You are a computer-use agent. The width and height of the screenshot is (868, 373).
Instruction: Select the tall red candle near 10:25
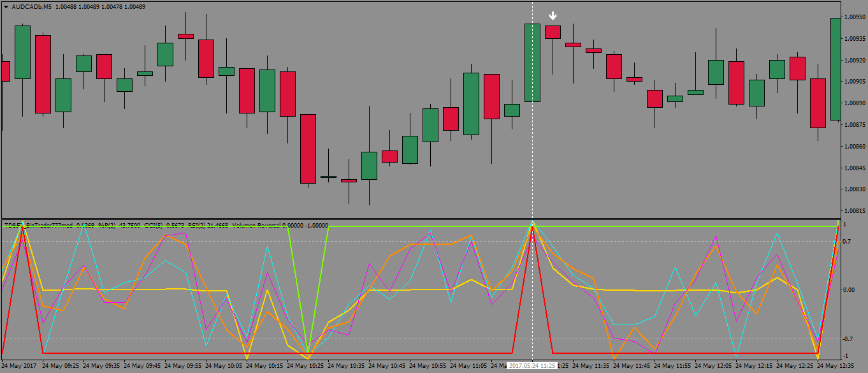pos(308,149)
